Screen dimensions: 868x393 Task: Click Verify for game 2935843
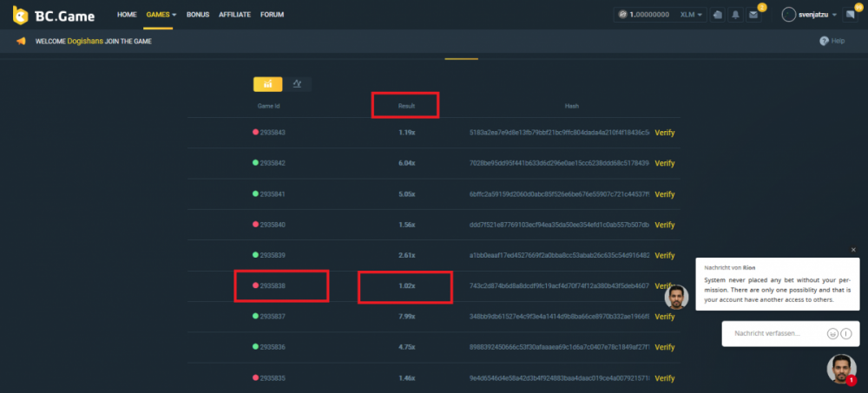click(x=664, y=133)
